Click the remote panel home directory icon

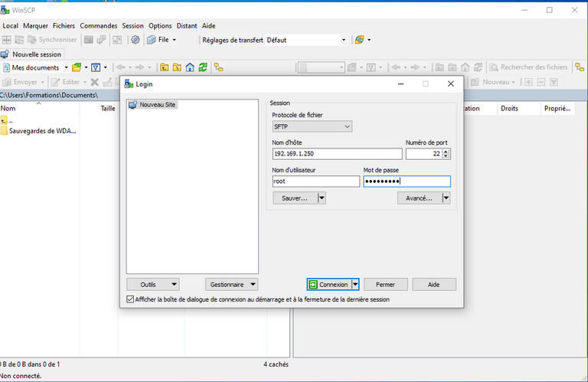pos(465,67)
